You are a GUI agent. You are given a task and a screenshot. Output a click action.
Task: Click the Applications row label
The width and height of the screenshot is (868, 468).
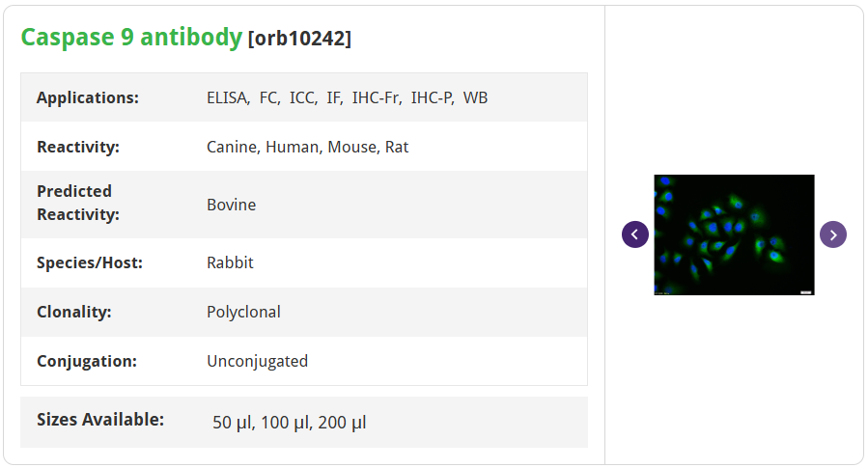point(88,97)
